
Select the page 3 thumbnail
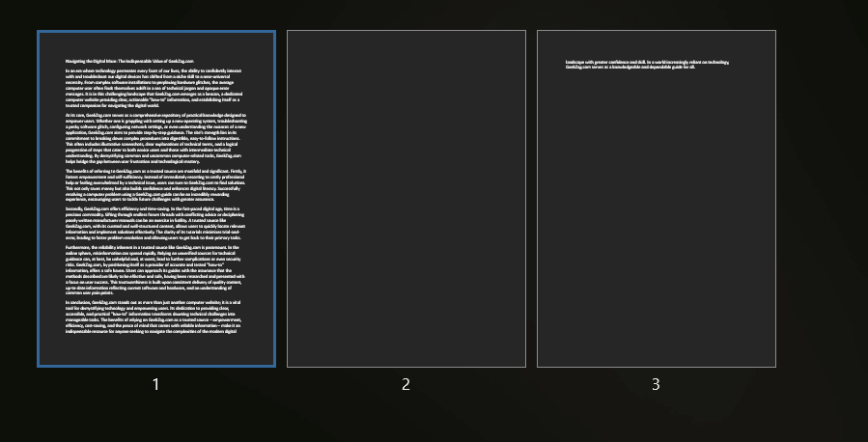point(657,199)
